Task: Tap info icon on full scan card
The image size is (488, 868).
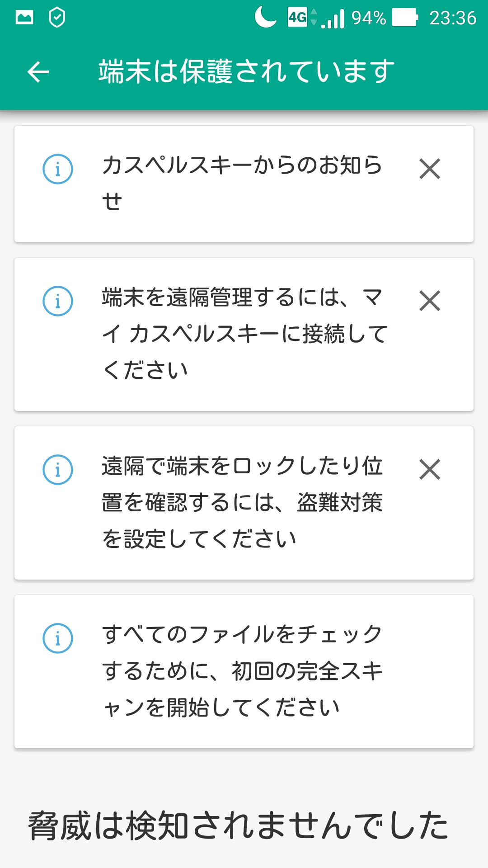Action: pyautogui.click(x=58, y=638)
